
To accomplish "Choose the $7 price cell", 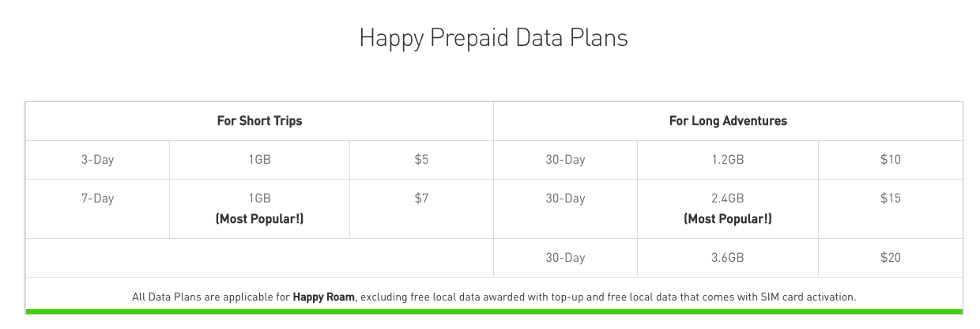I will pos(421,199).
